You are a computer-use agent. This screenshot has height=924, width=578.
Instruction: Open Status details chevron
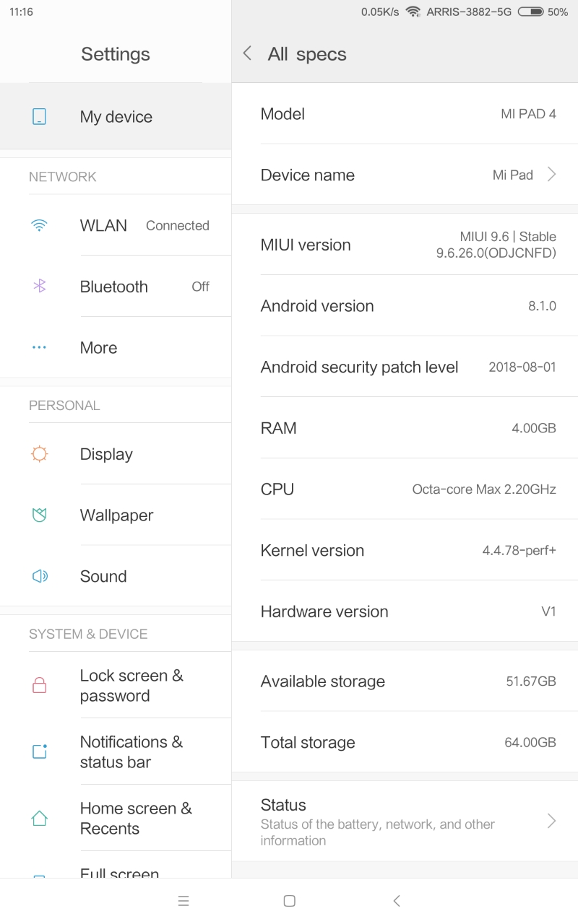coord(551,821)
